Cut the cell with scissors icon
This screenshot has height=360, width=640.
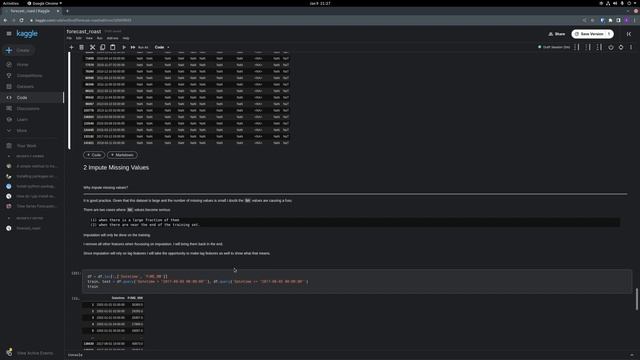(x=92, y=47)
